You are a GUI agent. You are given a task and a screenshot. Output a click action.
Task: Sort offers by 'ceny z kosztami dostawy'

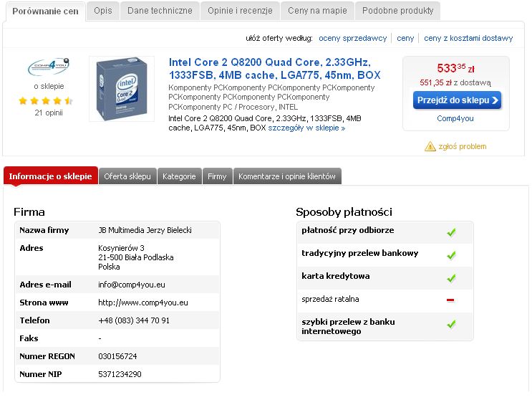coord(468,38)
